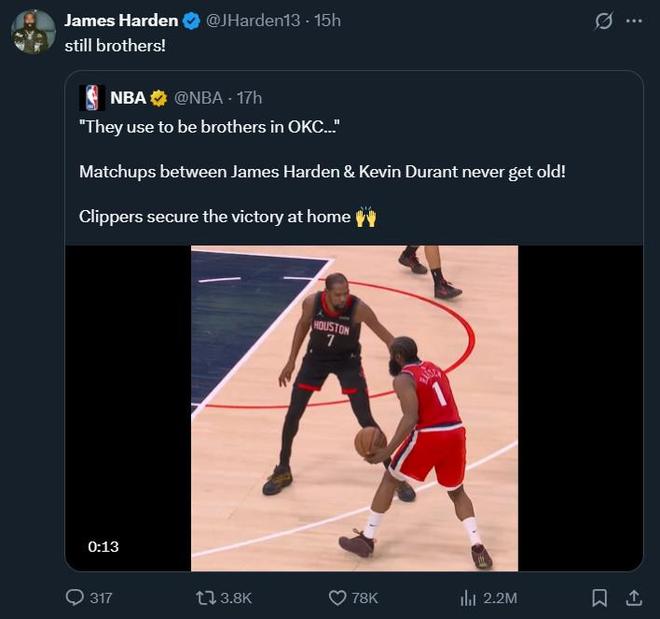Click the Grok icon on the post
The height and width of the screenshot is (619, 660).
click(x=604, y=21)
